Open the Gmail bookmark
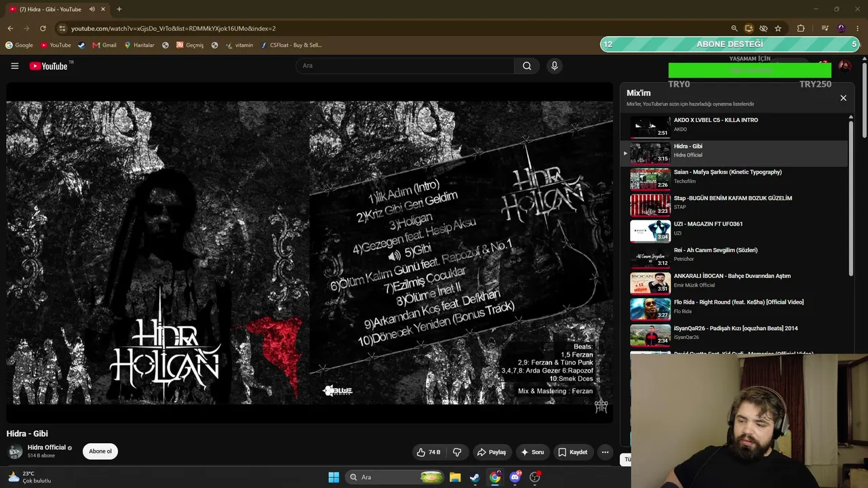This screenshot has width=868, height=488. coord(104,45)
